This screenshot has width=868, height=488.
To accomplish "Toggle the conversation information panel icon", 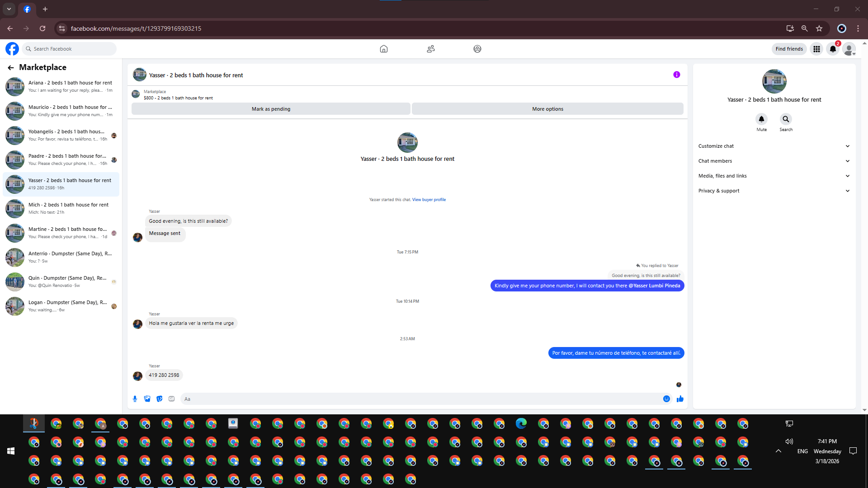I will point(676,75).
